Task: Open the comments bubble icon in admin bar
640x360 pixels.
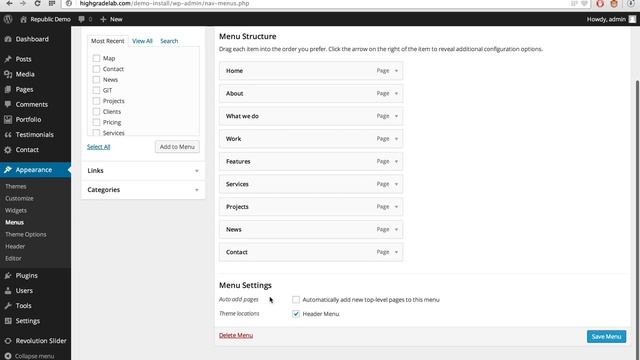Action: point(82,19)
